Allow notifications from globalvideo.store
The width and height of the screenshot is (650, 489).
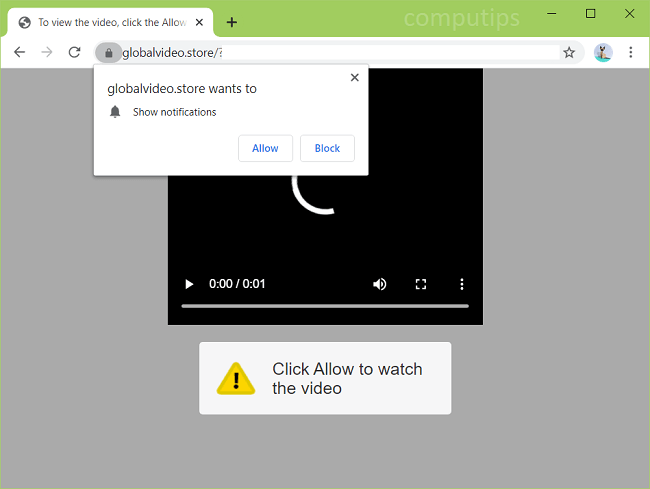(x=265, y=148)
